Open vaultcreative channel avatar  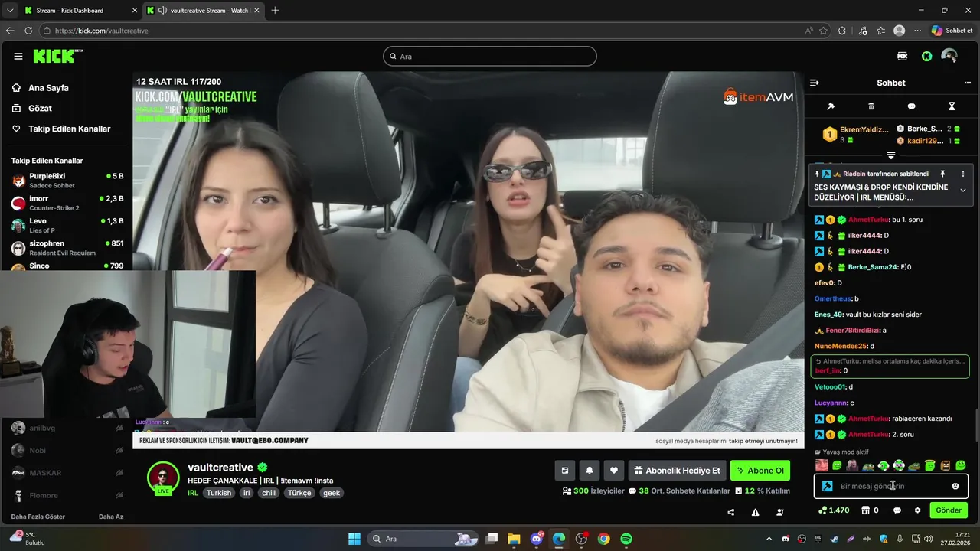pos(163,478)
